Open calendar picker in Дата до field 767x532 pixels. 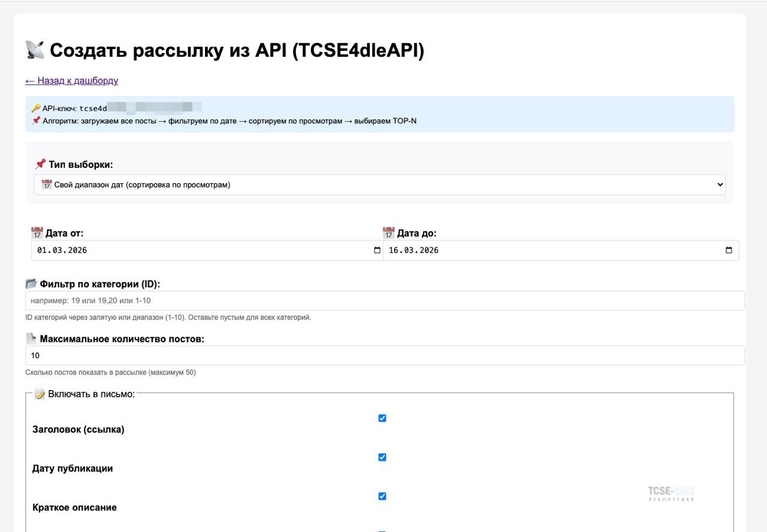(729, 250)
